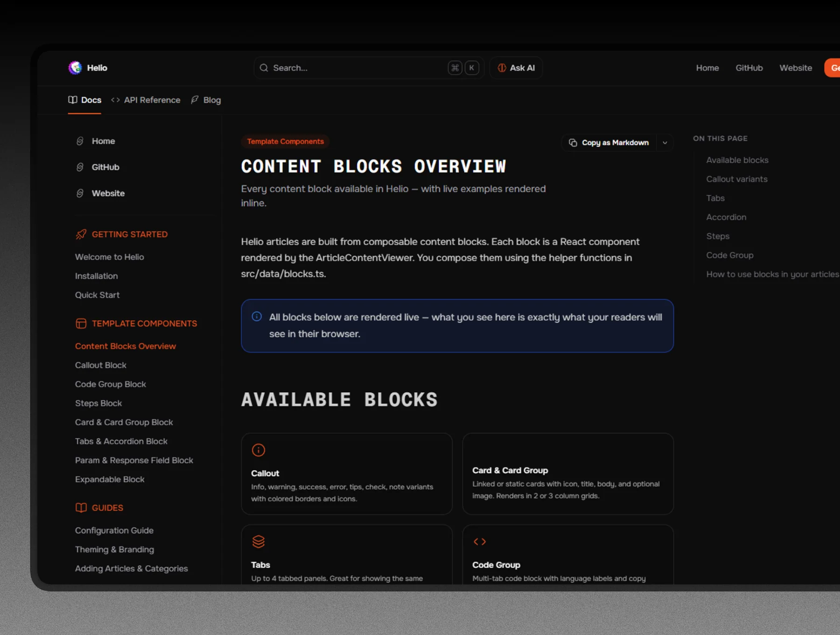Jump to Tabs section in page outline
Viewport: 840px width, 635px height.
715,198
